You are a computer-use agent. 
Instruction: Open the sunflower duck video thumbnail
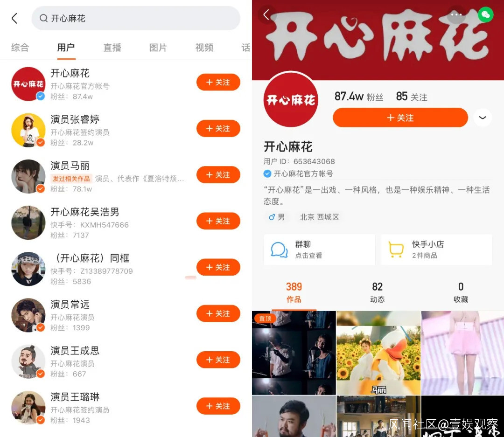tap(378, 353)
